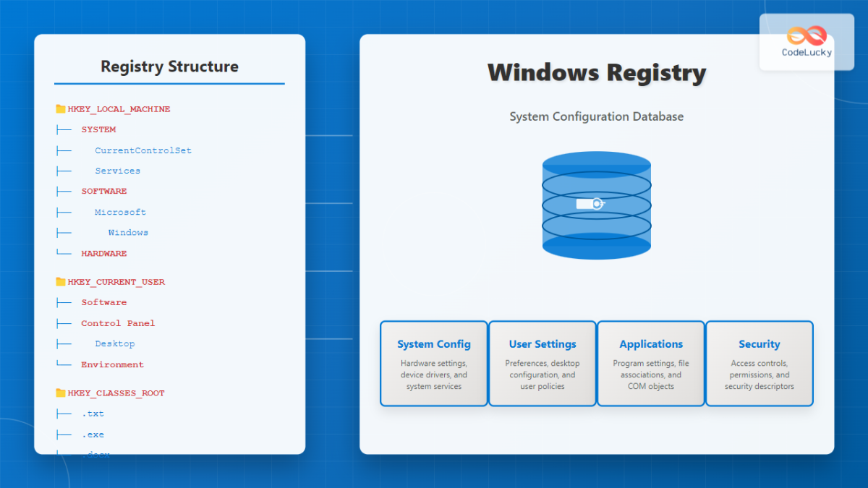Select the Security card
This screenshot has width=868, height=488.
[759, 363]
